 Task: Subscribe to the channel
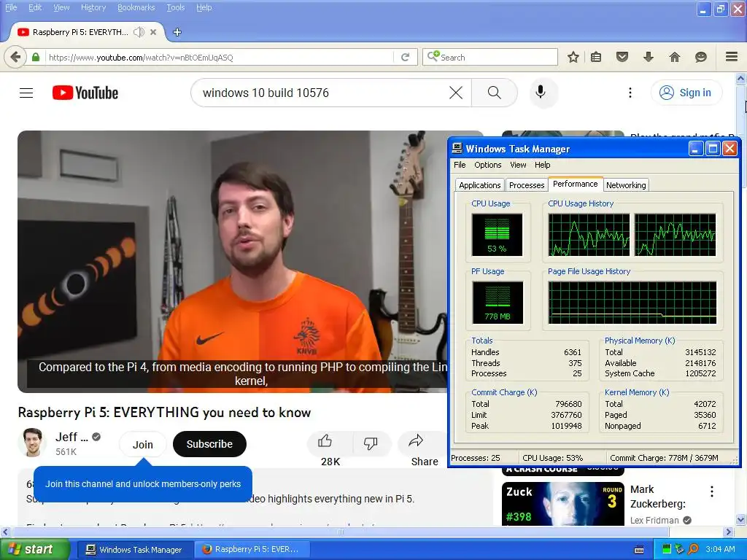pyautogui.click(x=209, y=444)
